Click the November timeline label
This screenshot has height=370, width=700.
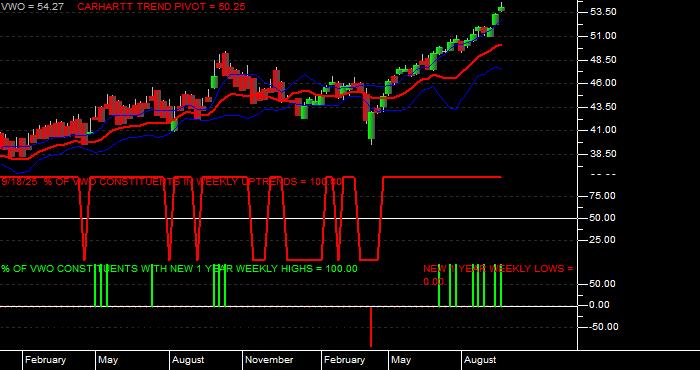[x=270, y=360]
